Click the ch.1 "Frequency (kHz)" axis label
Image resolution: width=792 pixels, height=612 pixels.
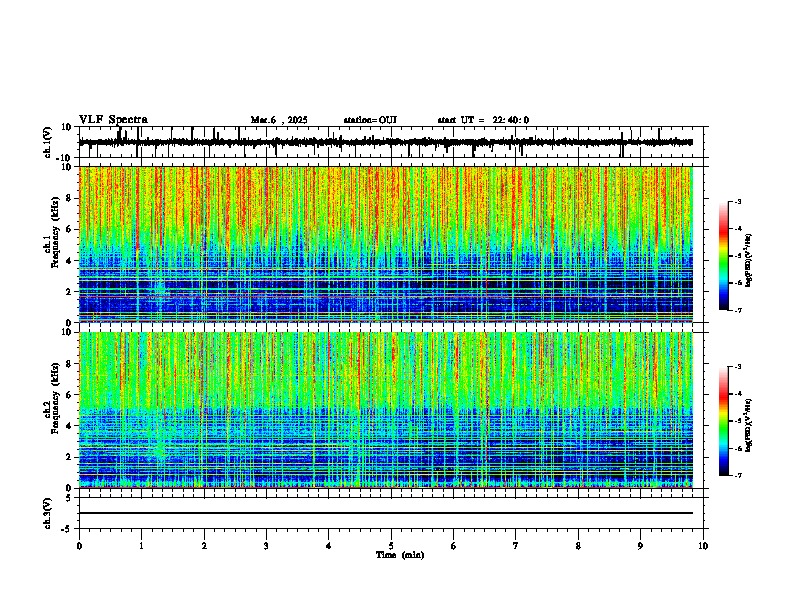pos(55,233)
